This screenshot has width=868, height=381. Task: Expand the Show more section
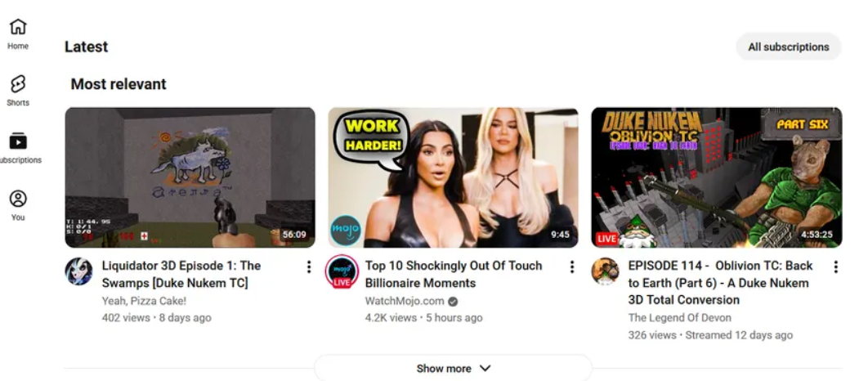454,368
